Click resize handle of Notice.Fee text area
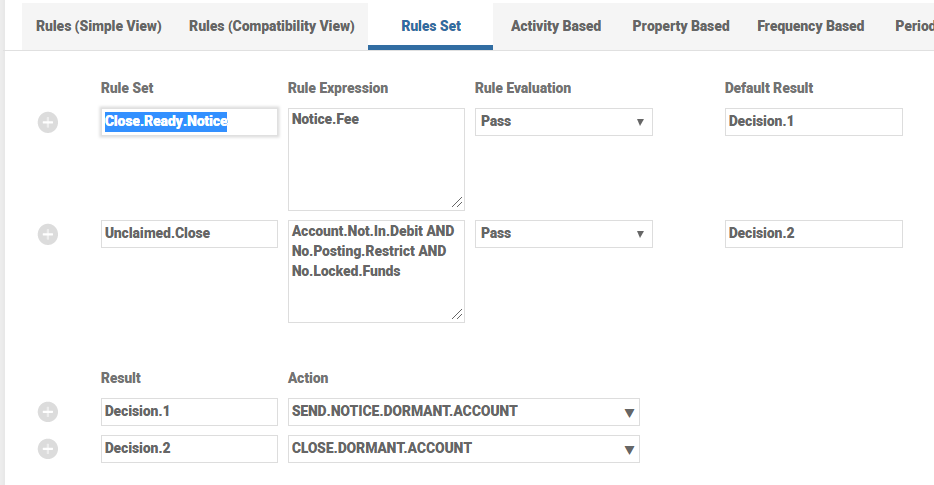Screen dimensions: 934x485 click(457, 202)
